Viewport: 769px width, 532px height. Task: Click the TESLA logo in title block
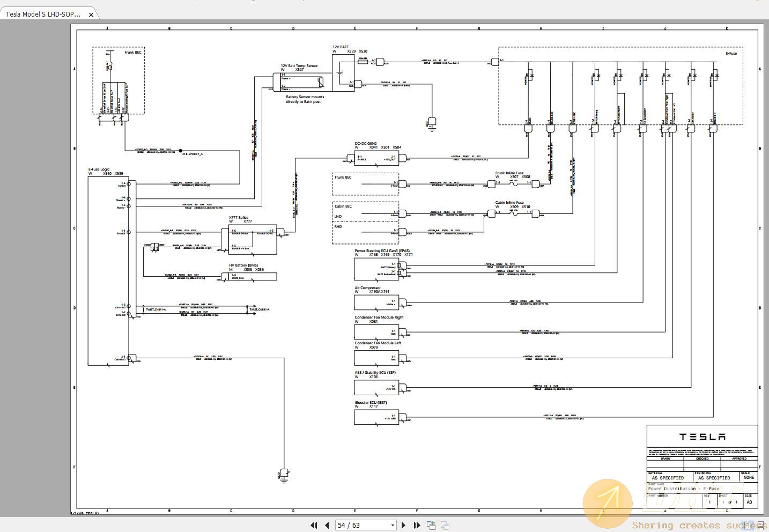coord(702,437)
